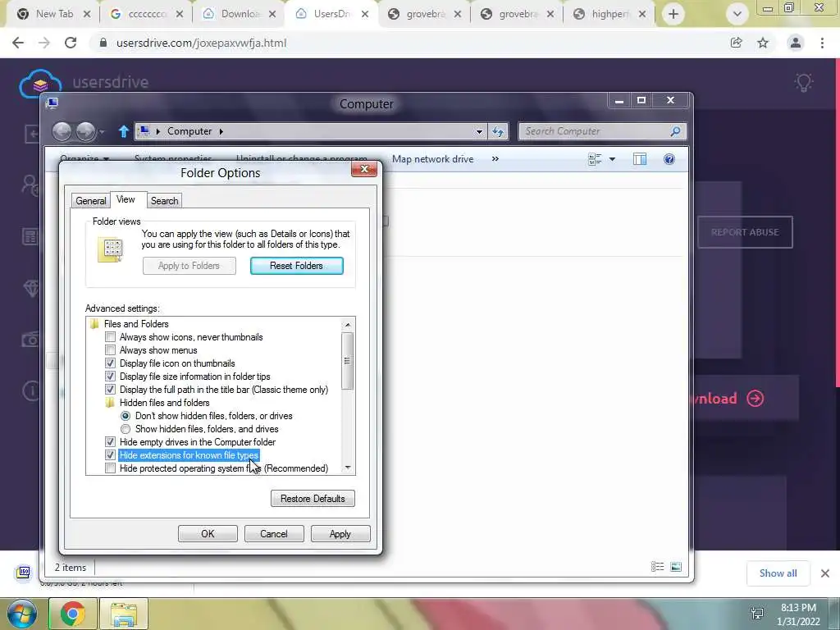Click Map network drive in toolbar
The height and width of the screenshot is (630, 840).
pyautogui.click(x=433, y=159)
